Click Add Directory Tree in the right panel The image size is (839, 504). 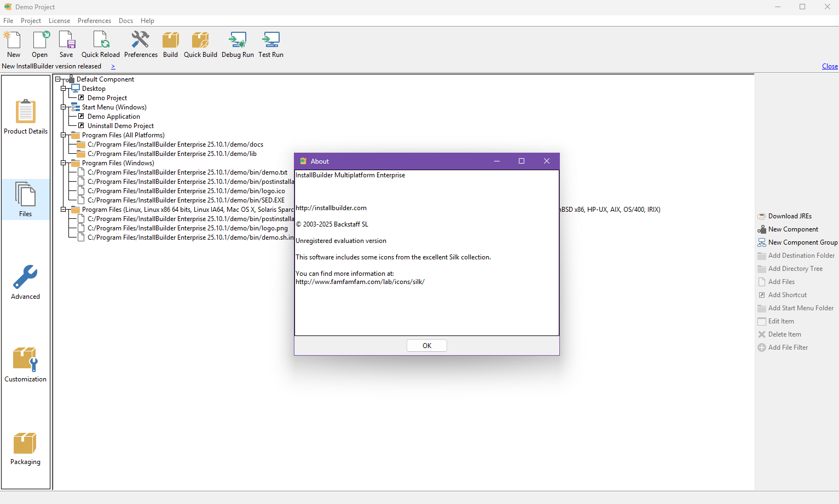click(x=790, y=269)
